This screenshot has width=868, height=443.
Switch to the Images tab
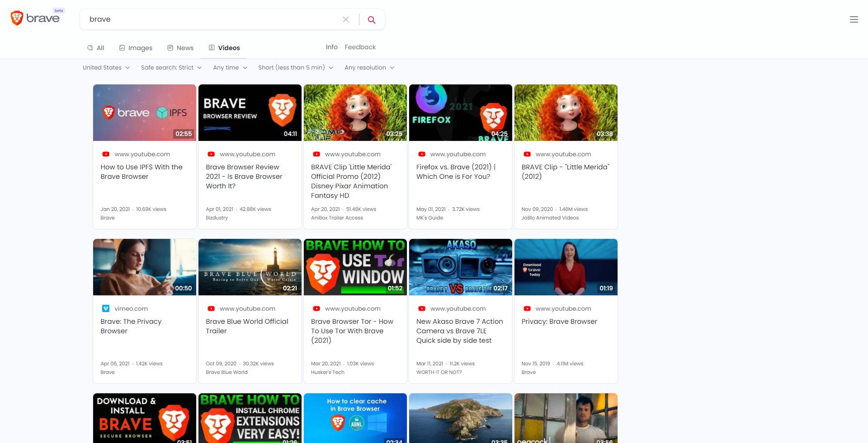point(136,48)
